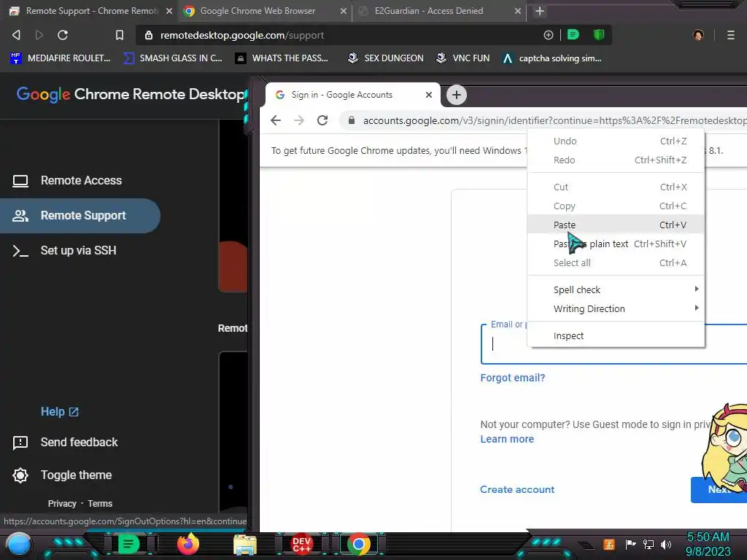Image resolution: width=747 pixels, height=560 pixels.
Task: Click the volume speaker tray icon
Action: 666,544
